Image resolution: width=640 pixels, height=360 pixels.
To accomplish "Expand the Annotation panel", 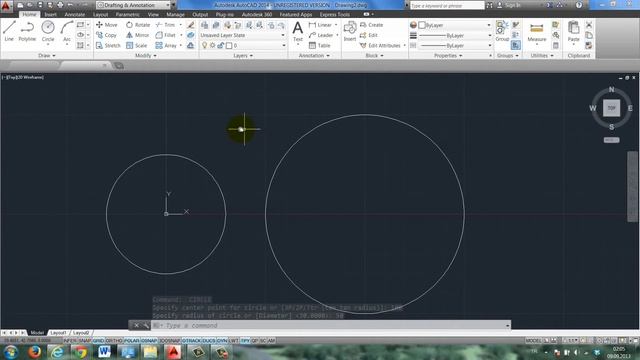I will pyautogui.click(x=314, y=56).
